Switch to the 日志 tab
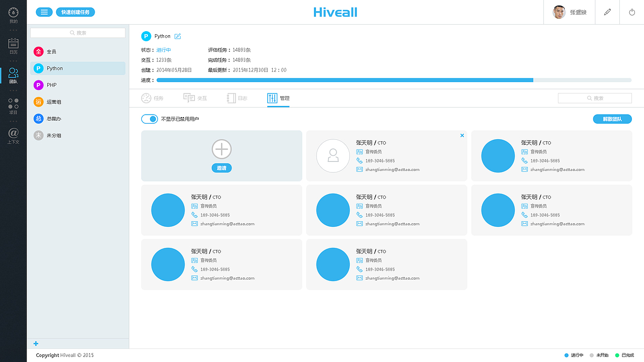Screen dimensions: 644x362 click(x=237, y=98)
